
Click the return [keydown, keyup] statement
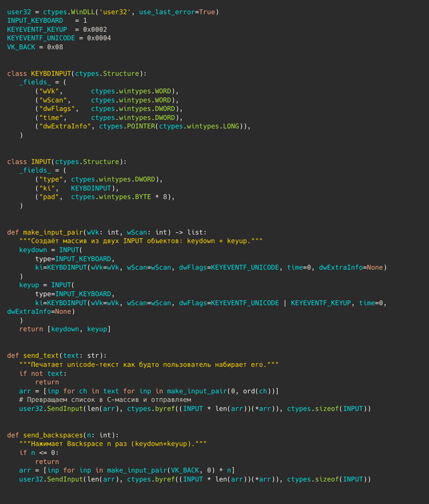(x=65, y=329)
